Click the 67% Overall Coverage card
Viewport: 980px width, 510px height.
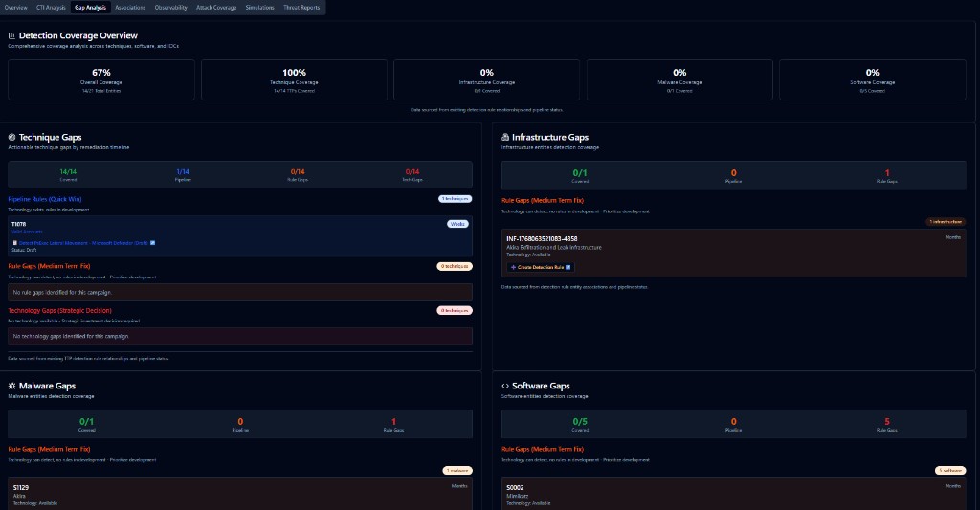(101, 80)
